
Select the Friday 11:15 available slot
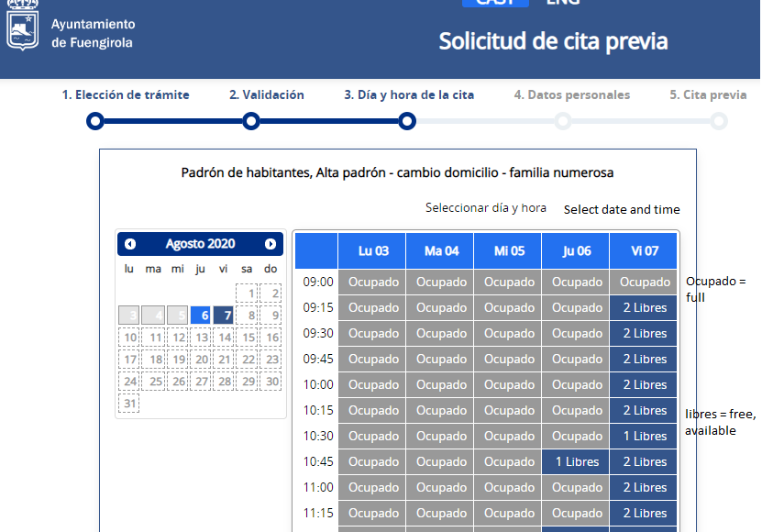pos(645,514)
